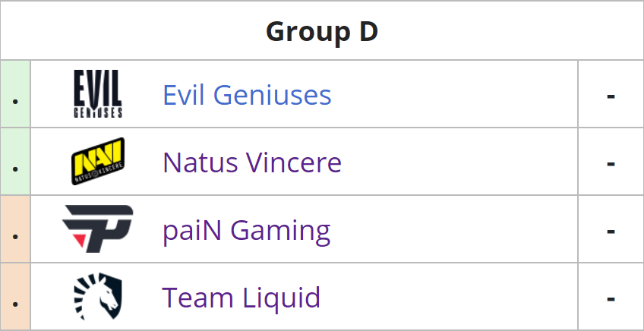Click the dot marker in Evil Geniuses row

pos(16,102)
